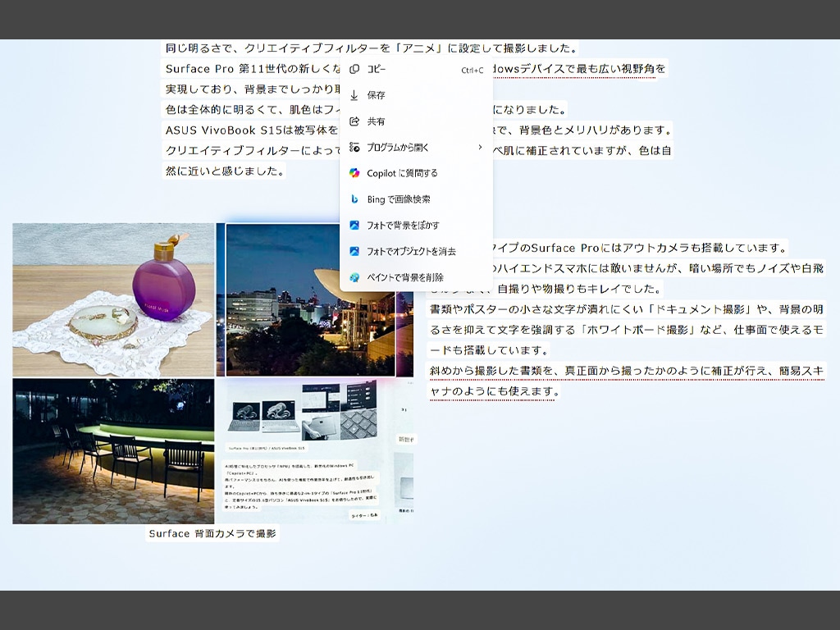The image size is (840, 630).
Task: Click the line ending アウトカメラも搭載しています。
Action: tap(640, 248)
